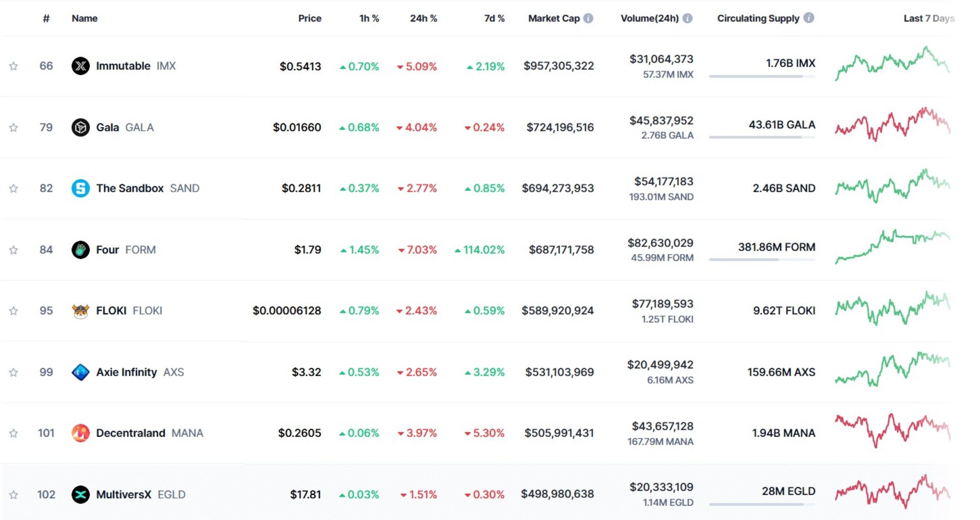Image resolution: width=980 pixels, height=520 pixels.
Task: Click the Axie Infinity diamond logo
Action: [81, 372]
